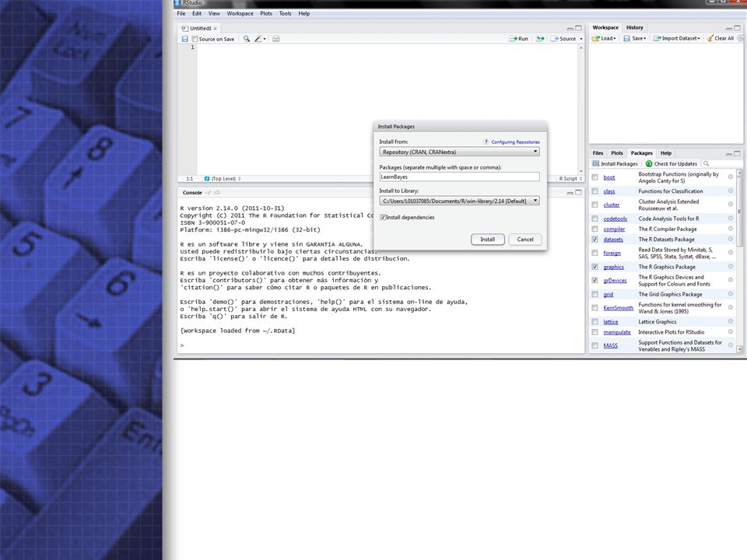The width and height of the screenshot is (747, 560).
Task: Remove the cluster package using its x icon
Action: tap(731, 205)
